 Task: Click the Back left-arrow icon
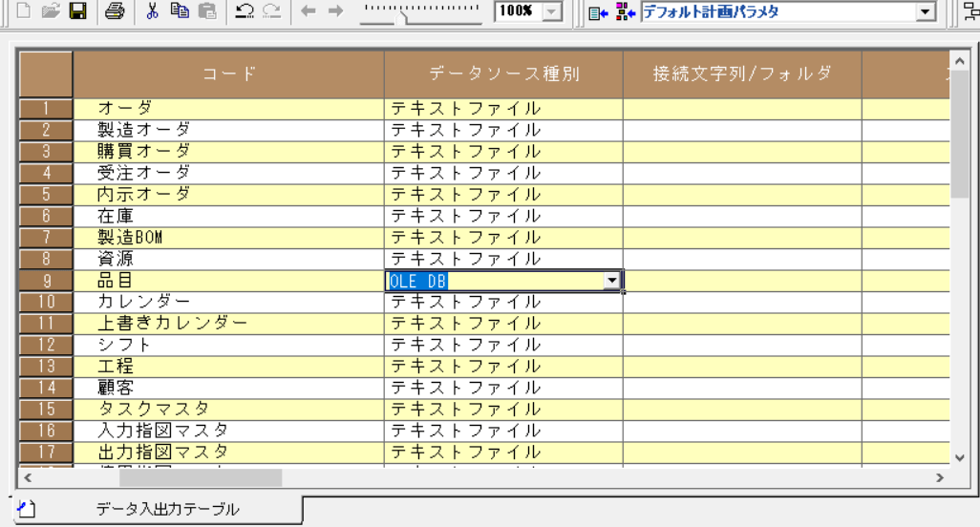tap(309, 11)
